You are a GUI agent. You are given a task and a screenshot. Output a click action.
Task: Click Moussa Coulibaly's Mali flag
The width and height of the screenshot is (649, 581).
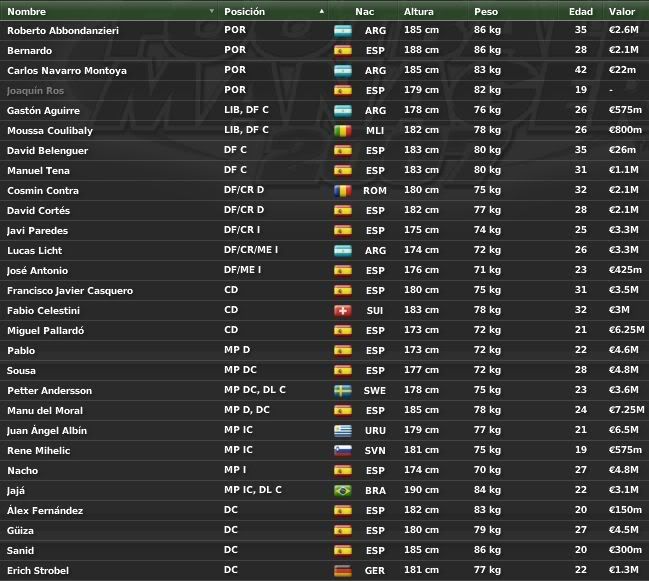click(x=343, y=131)
